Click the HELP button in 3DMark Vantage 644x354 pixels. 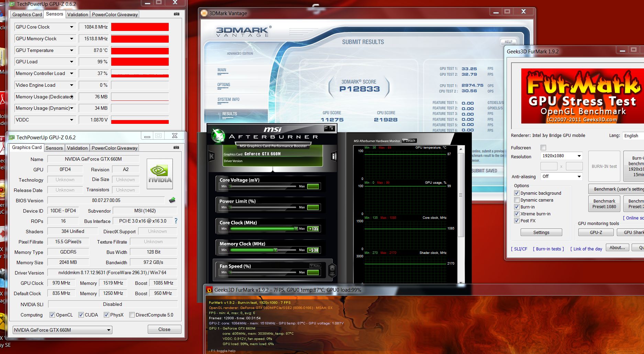[509, 42]
